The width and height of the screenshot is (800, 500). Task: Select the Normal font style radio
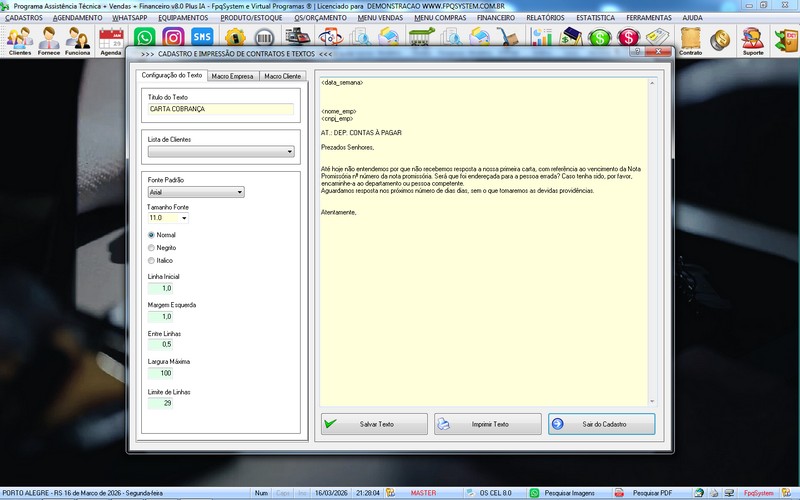(x=151, y=234)
